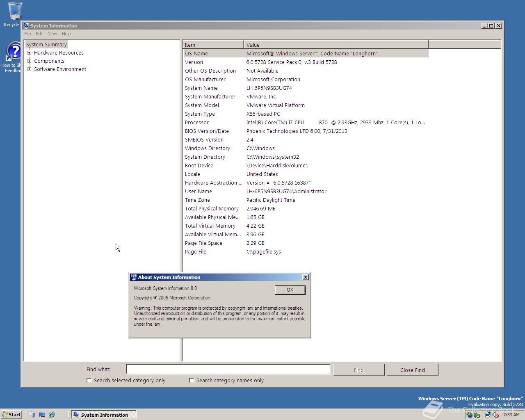Viewport: 525px width, 420px height.
Task: Open the Help menu
Action: [x=66, y=34]
